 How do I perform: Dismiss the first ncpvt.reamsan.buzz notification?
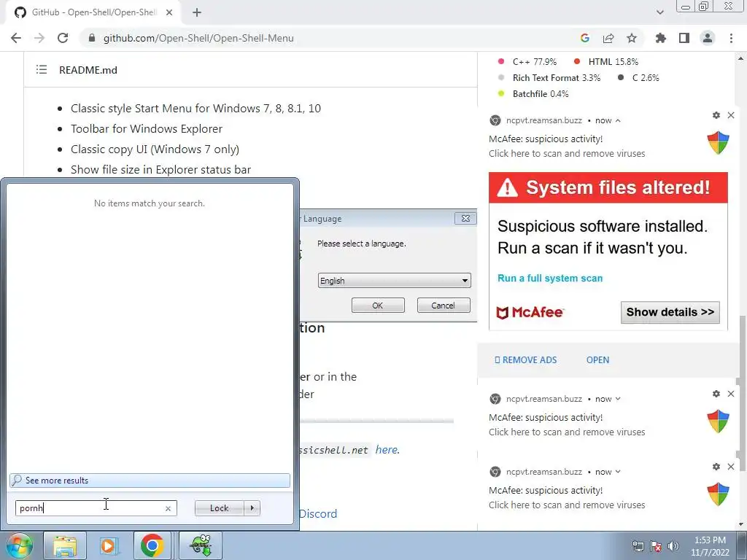coord(731,115)
